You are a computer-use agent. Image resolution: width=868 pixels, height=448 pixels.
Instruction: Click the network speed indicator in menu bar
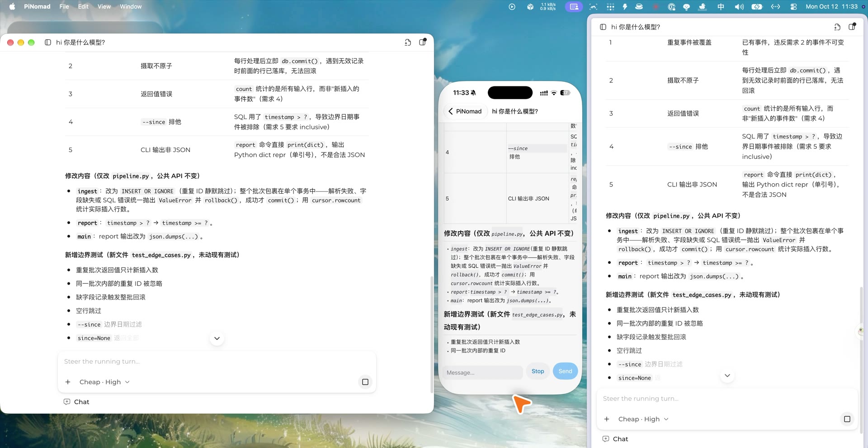click(x=548, y=7)
